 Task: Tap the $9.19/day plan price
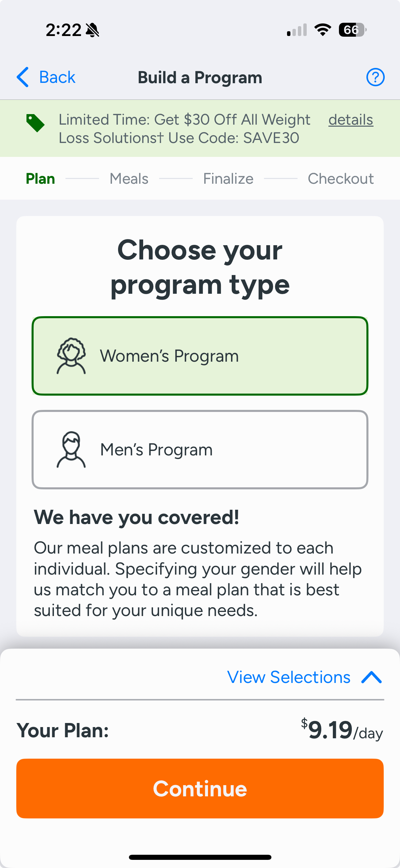click(x=342, y=730)
